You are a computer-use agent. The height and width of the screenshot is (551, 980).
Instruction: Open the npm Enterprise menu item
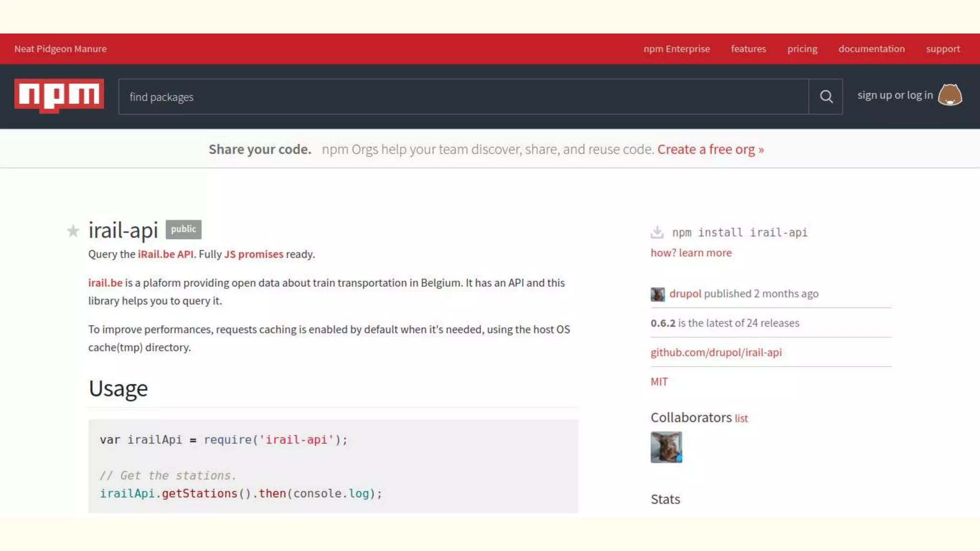coord(676,49)
